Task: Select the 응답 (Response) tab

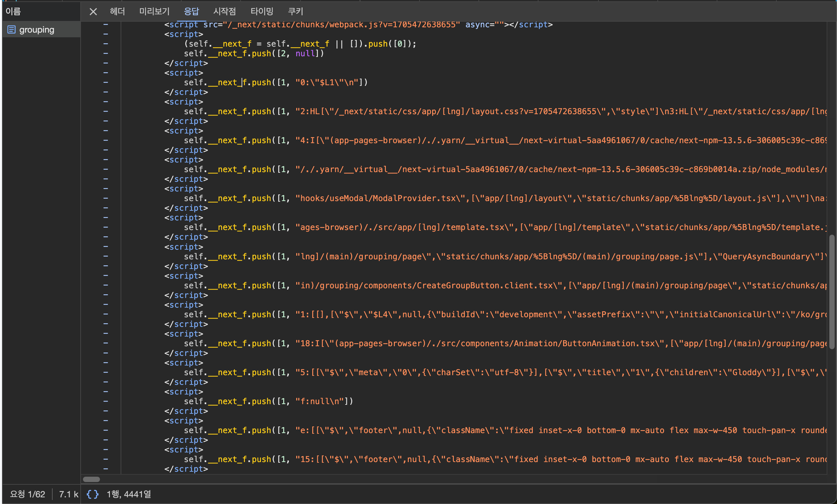Action: click(191, 12)
